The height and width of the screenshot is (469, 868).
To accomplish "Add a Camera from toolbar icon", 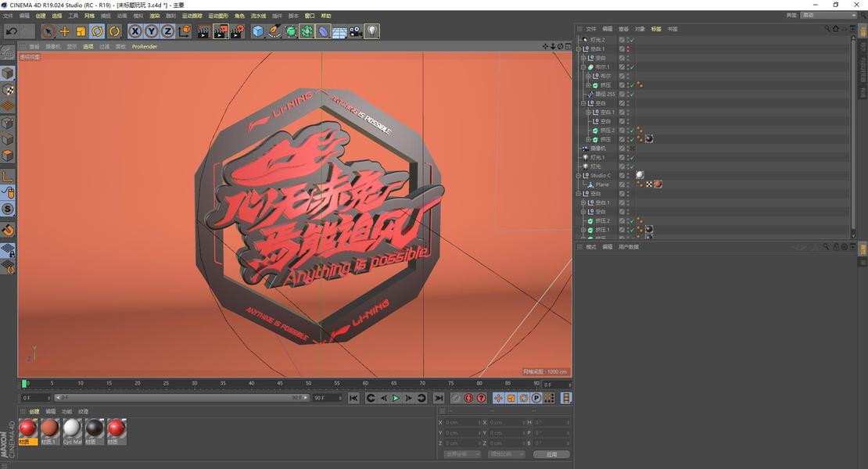I will click(355, 31).
